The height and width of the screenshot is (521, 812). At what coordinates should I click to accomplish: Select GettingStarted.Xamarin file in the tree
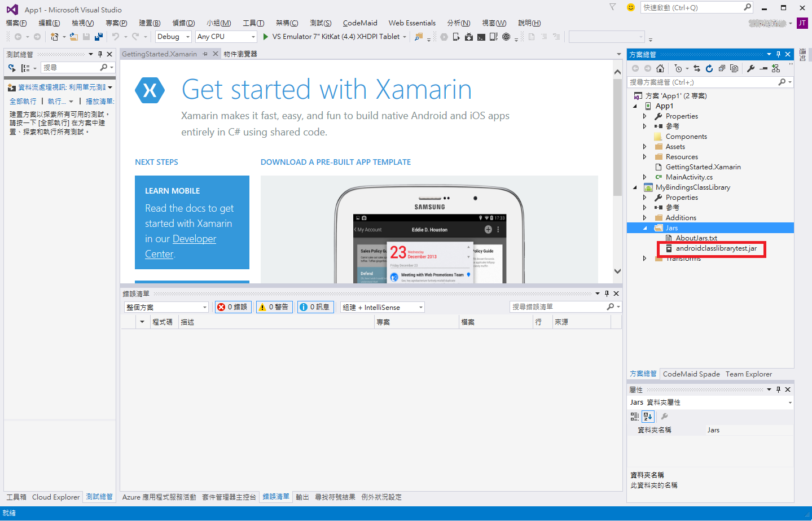[x=703, y=167]
